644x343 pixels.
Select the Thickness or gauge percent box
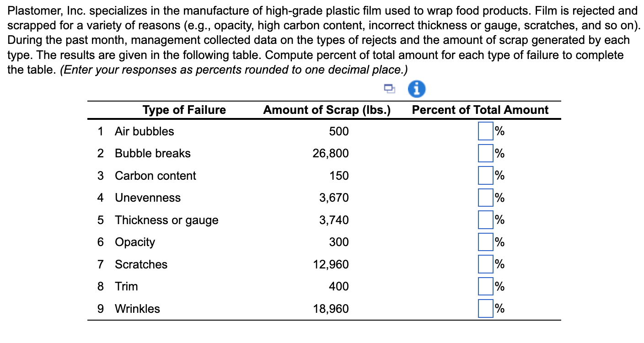point(485,220)
